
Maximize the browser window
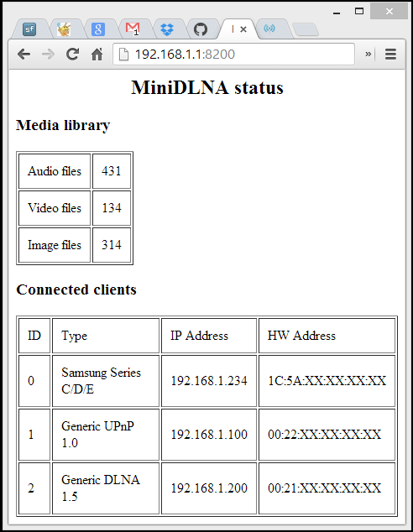(x=359, y=11)
